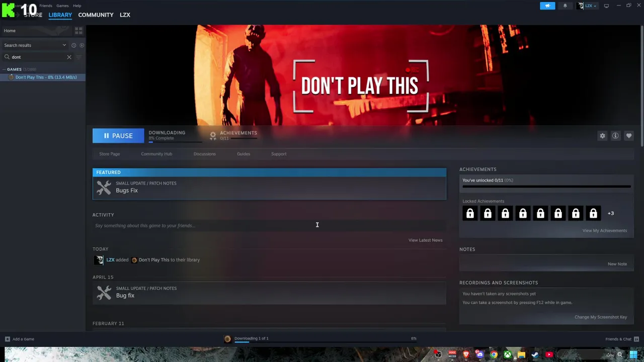Open Brave browser from taskbar

[466, 354]
